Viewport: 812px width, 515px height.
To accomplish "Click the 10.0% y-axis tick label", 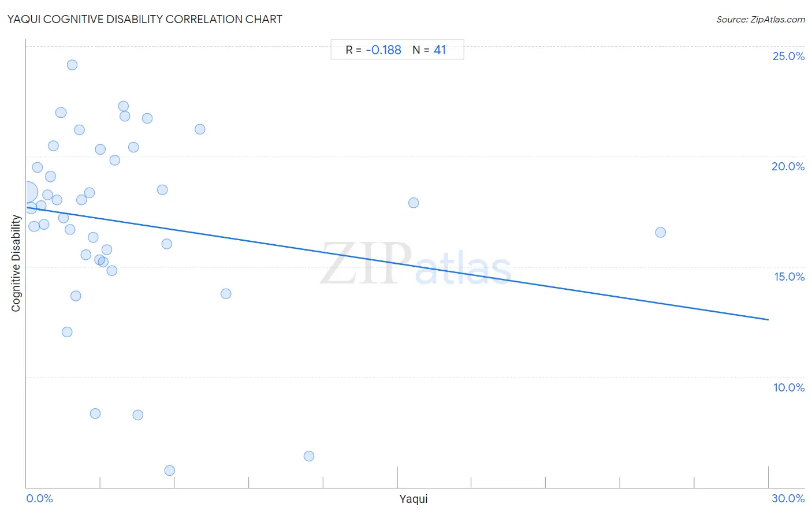I will tap(789, 387).
